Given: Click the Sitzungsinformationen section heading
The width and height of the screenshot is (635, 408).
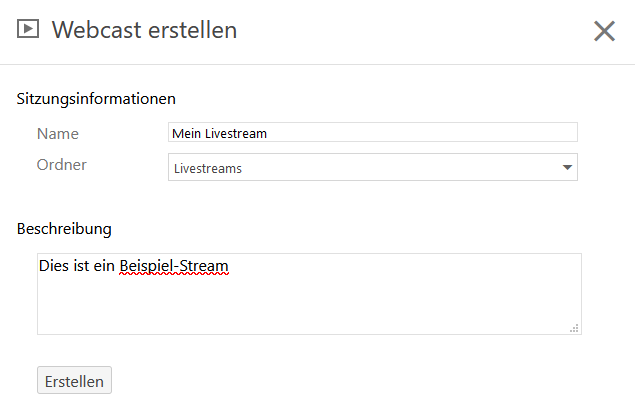Looking at the screenshot, I should coord(96,99).
